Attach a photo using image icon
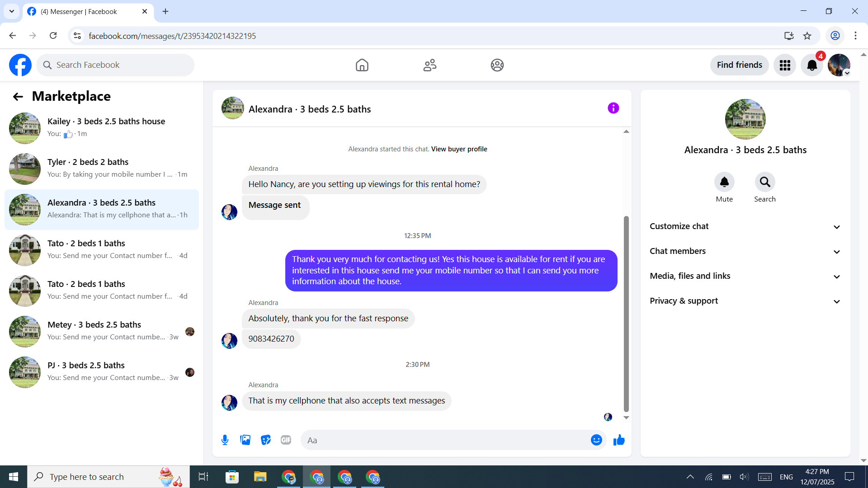The image size is (868, 488). tap(245, 440)
